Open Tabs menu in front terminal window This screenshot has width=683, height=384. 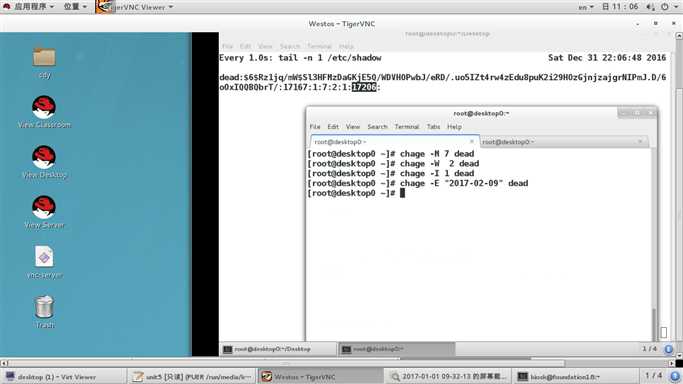[433, 127]
